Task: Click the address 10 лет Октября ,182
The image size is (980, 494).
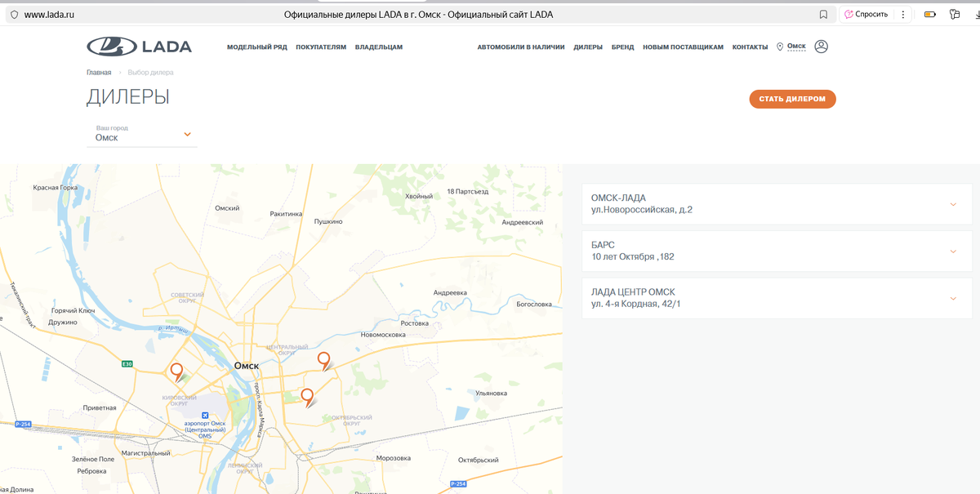Action: 633,257
